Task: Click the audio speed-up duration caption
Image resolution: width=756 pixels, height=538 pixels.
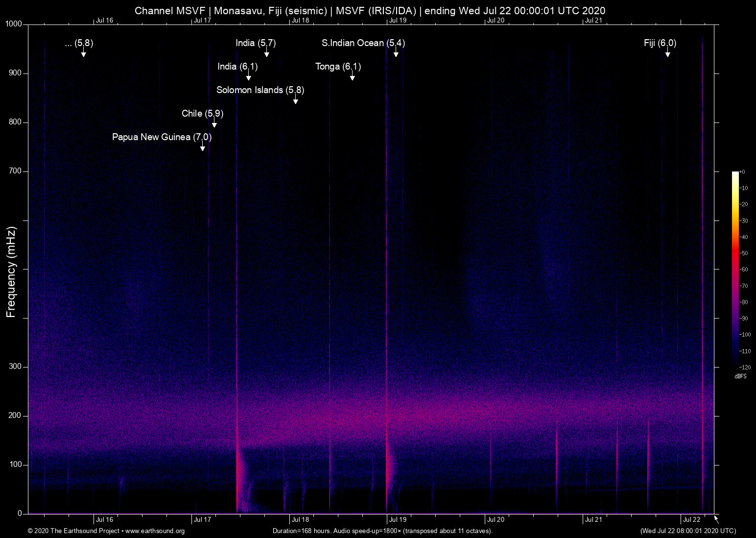Action: (382, 531)
